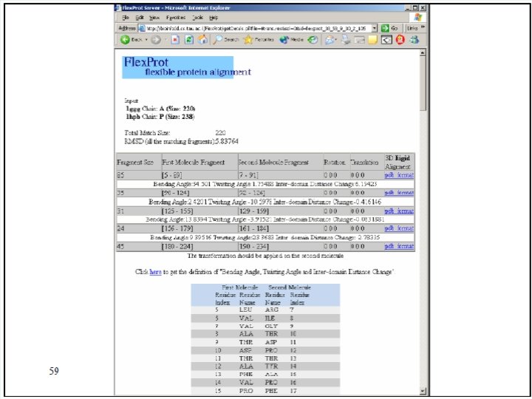
Task: Click the Refresh page icon
Action: 189,40
